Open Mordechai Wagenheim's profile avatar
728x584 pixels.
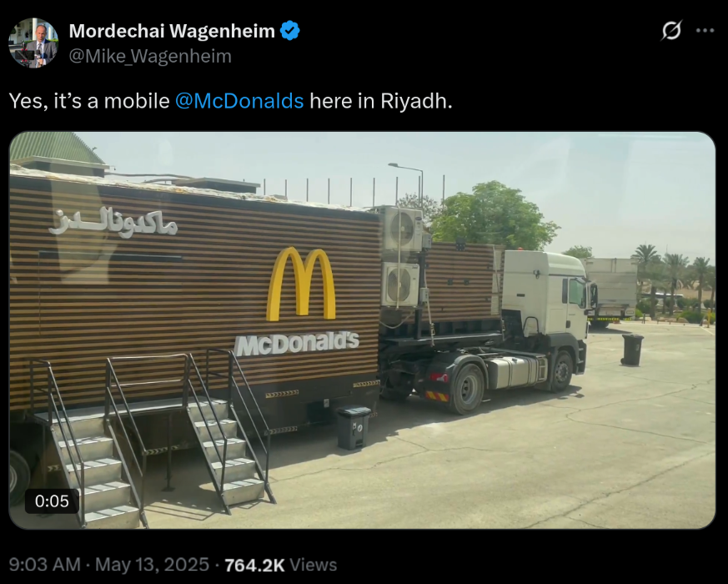click(33, 43)
